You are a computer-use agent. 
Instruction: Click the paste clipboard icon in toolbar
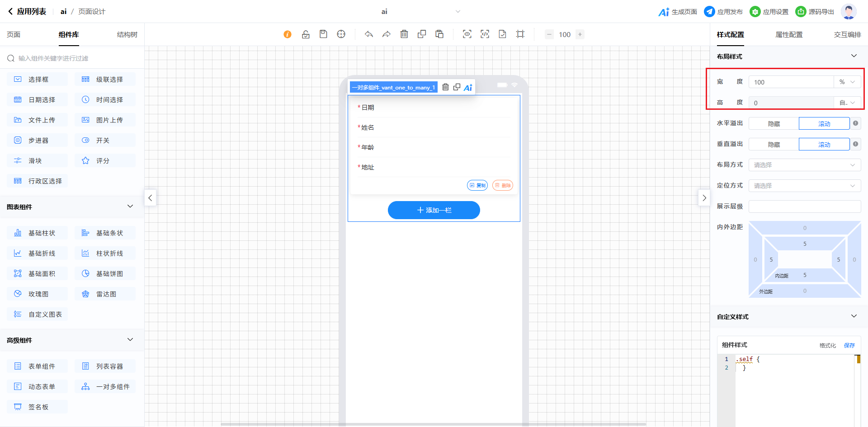[x=439, y=34]
